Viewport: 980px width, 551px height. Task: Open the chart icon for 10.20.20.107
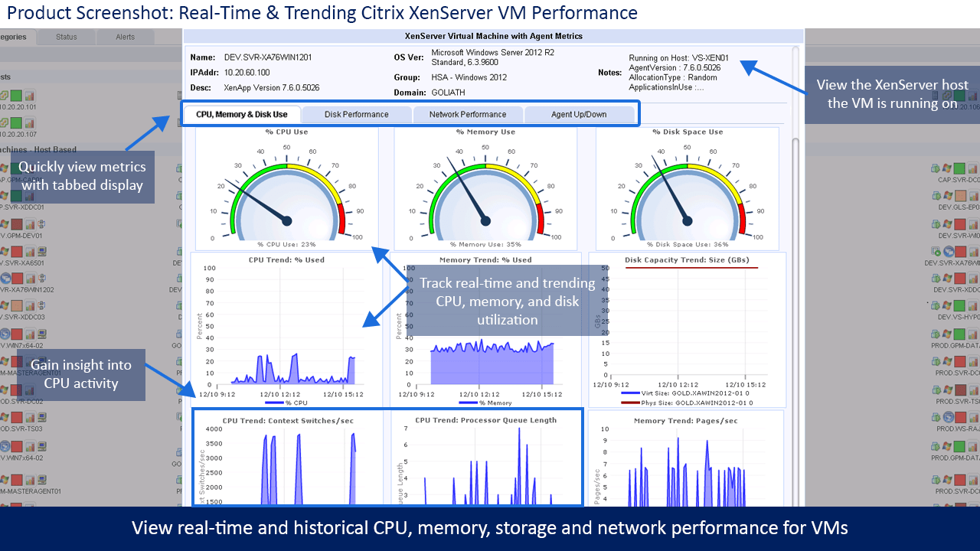click(29, 122)
